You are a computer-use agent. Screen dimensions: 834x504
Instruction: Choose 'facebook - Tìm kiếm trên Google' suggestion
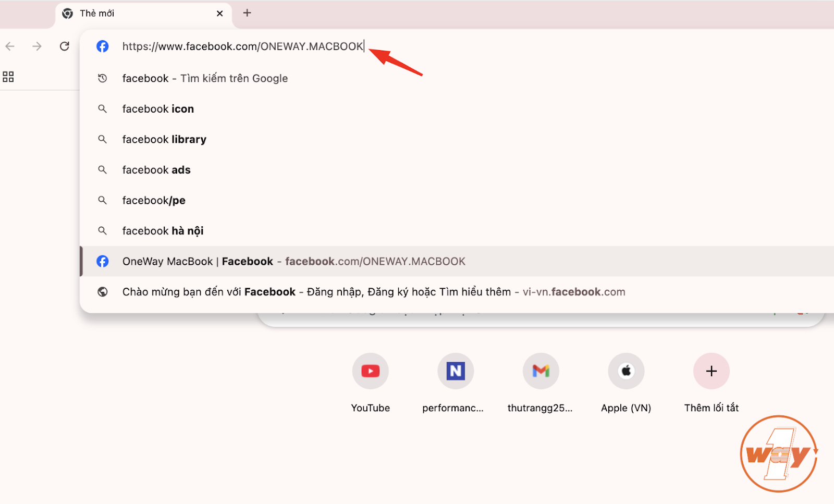click(x=457, y=78)
